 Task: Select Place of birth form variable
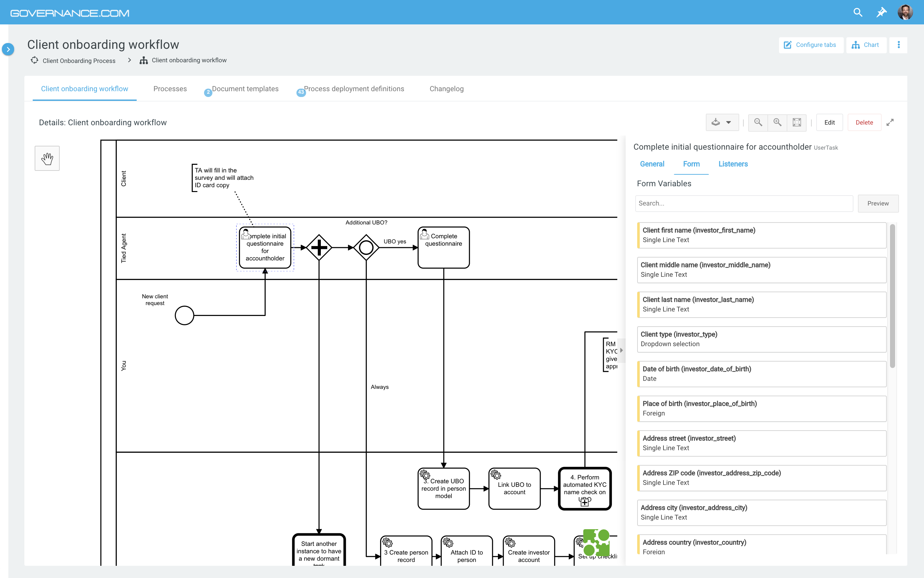pyautogui.click(x=761, y=409)
